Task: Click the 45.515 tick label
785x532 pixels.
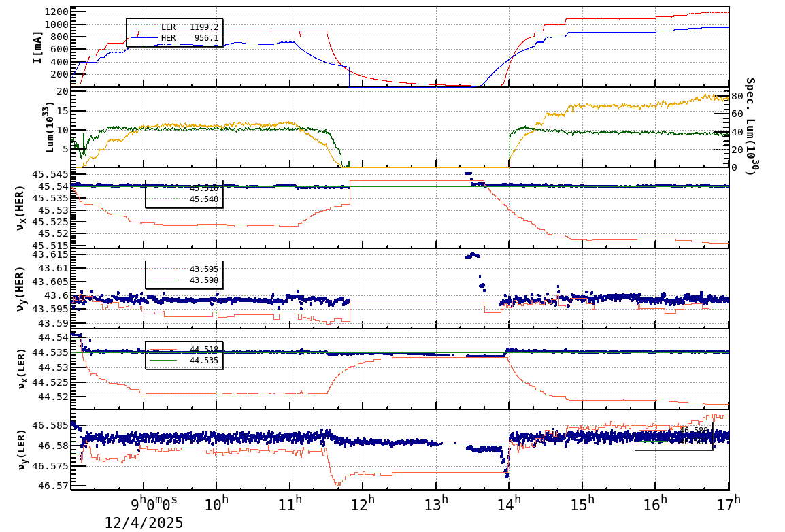Action: point(50,245)
